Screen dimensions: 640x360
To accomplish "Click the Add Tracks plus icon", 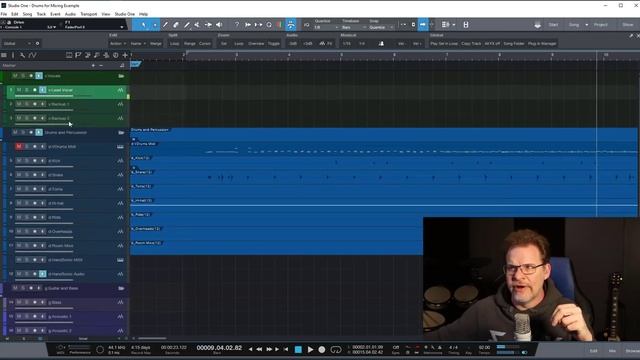I will pyautogui.click(x=125, y=55).
